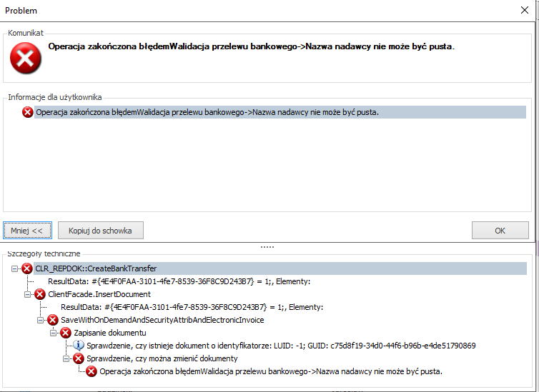Click the error icon on the last tree entry
This screenshot has height=392, width=539.
92,371
